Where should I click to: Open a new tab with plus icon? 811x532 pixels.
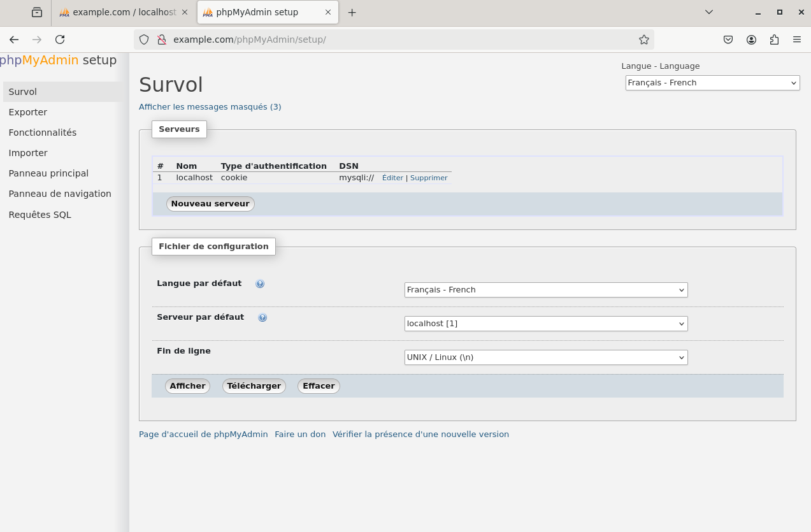click(352, 13)
